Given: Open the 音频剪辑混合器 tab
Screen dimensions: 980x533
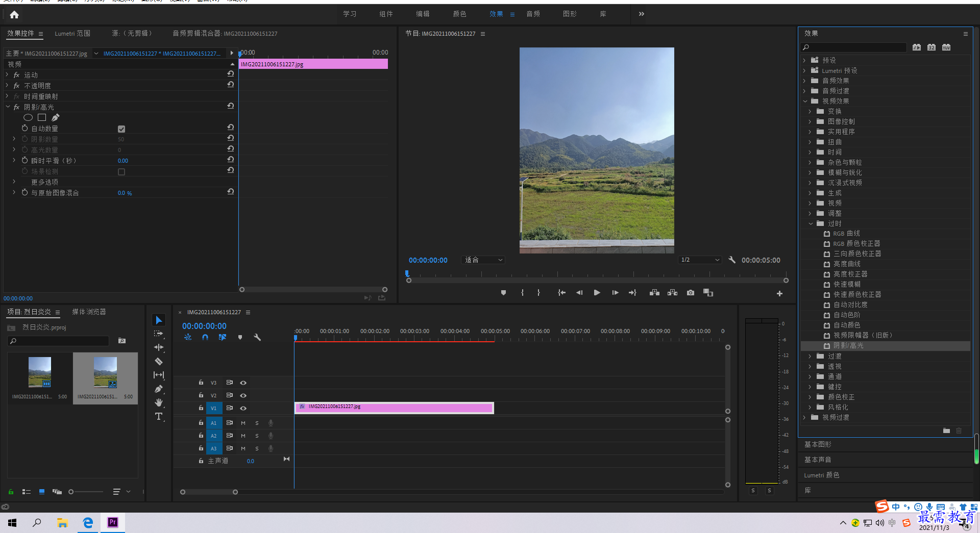Looking at the screenshot, I should click(225, 33).
